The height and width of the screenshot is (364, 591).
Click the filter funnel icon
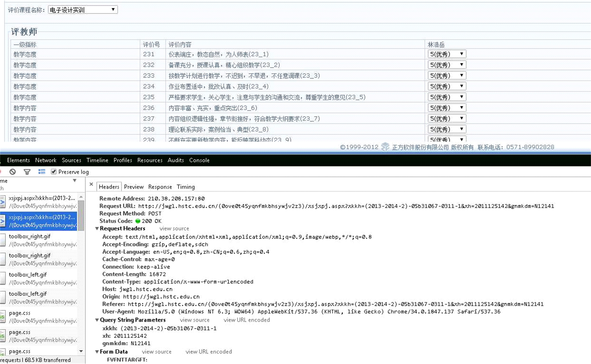(x=27, y=172)
